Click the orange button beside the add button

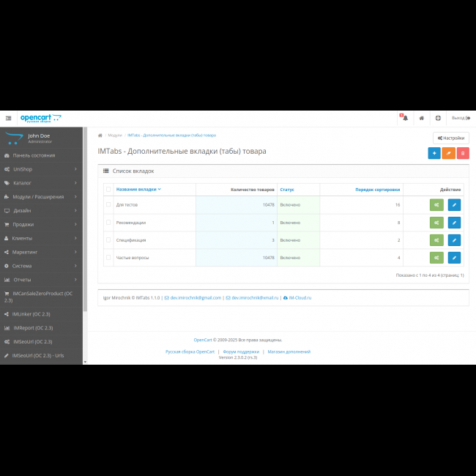pos(448,153)
